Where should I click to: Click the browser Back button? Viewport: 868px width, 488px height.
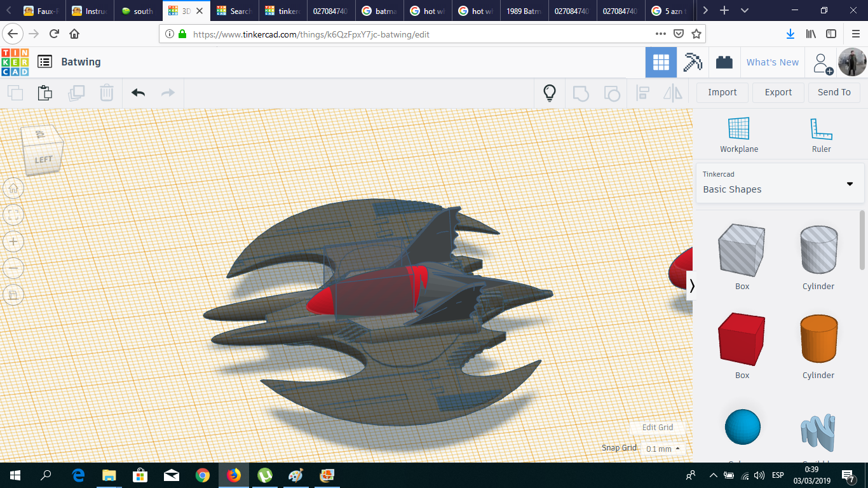(13, 34)
